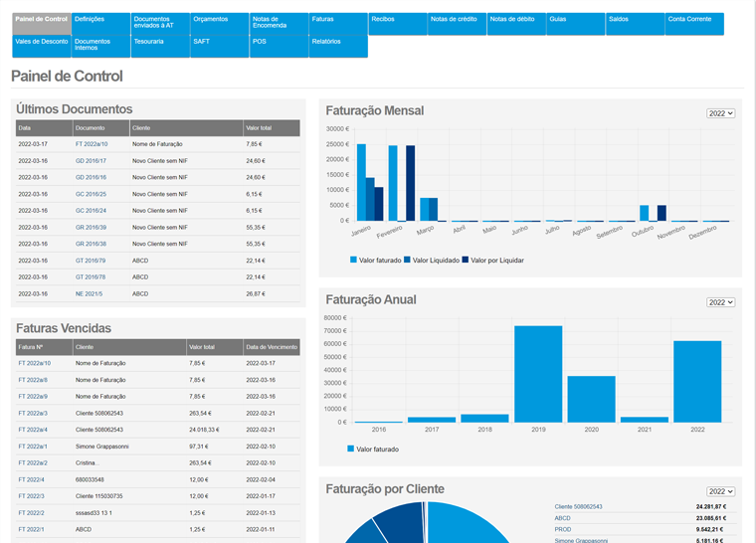Viewport: 756px width, 543px height.
Task: Switch to the POS tab
Action: pyautogui.click(x=279, y=47)
